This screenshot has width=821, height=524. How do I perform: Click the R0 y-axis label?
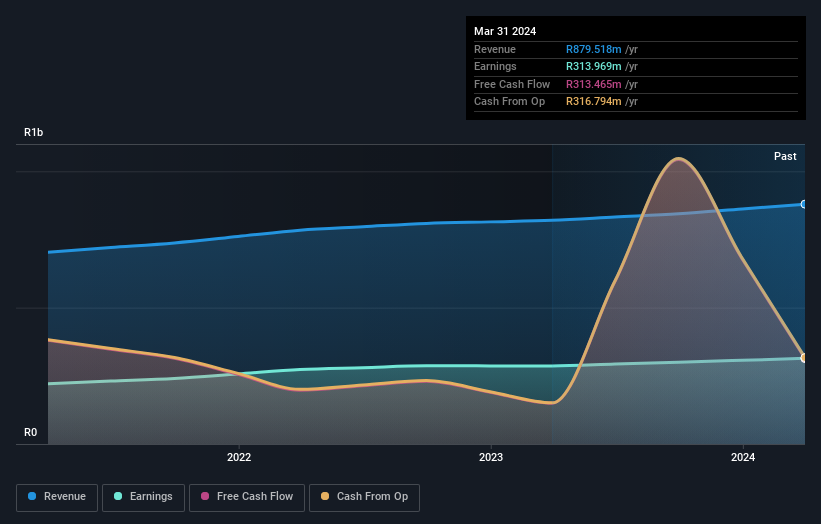point(30,432)
